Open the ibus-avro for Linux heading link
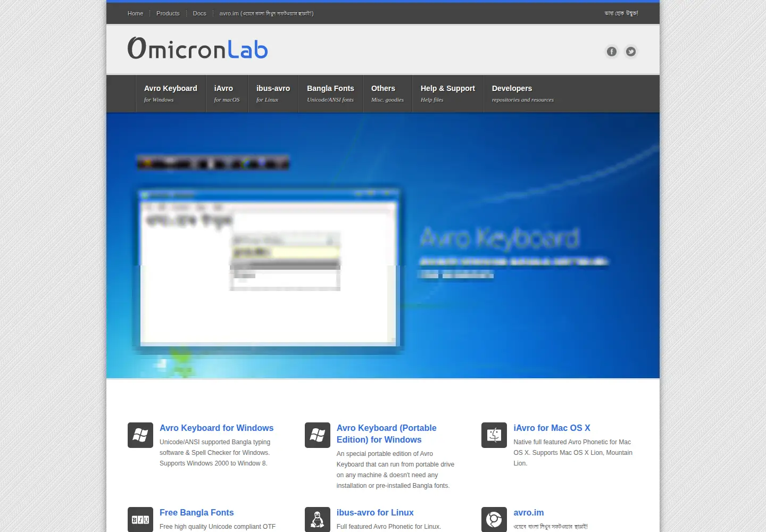 (375, 512)
